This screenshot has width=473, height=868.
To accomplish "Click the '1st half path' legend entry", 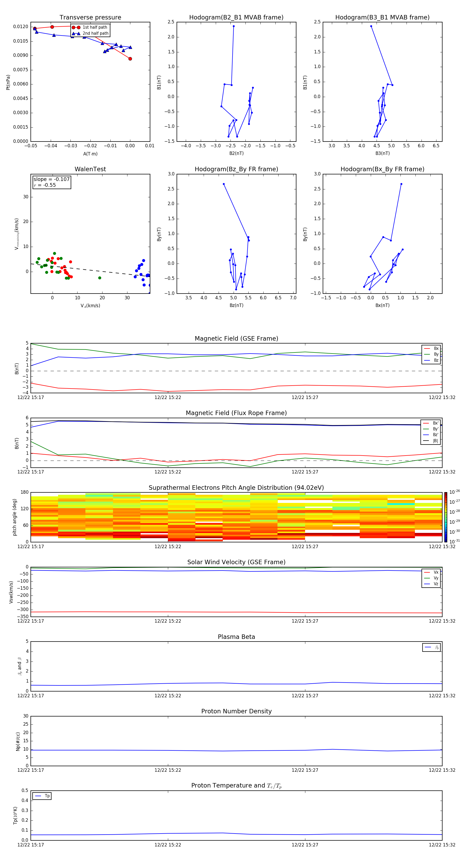I will (90, 27).
